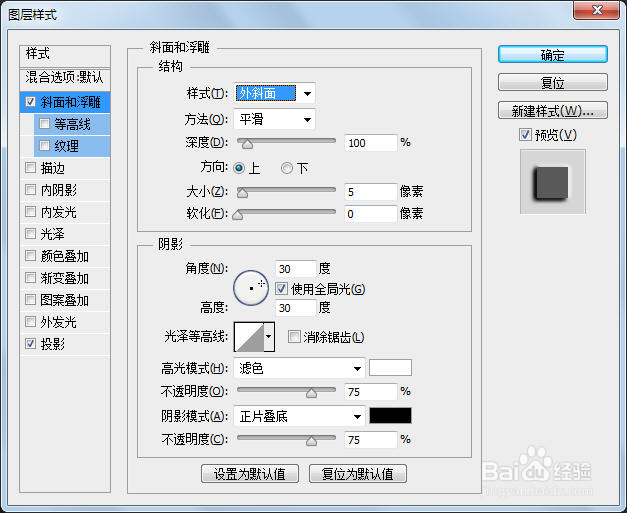Enable the 颜色叠加 checkbox
Viewport: 627px width, 513px height.
point(30,256)
